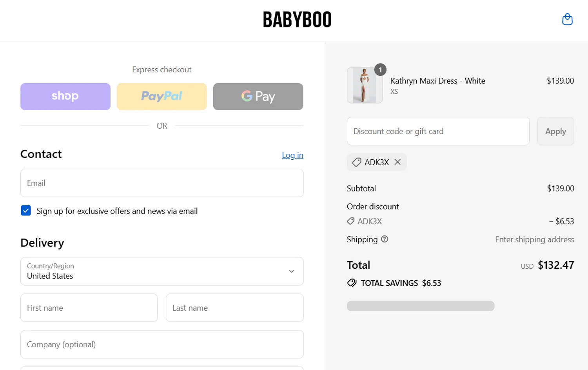
Task: Click the First name field
Action: (x=89, y=308)
